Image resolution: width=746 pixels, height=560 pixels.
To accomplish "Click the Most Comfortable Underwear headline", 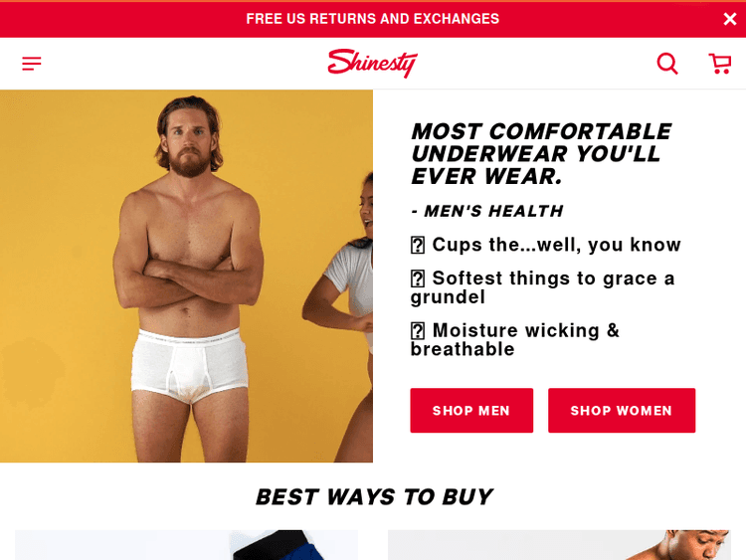I will click(x=541, y=154).
